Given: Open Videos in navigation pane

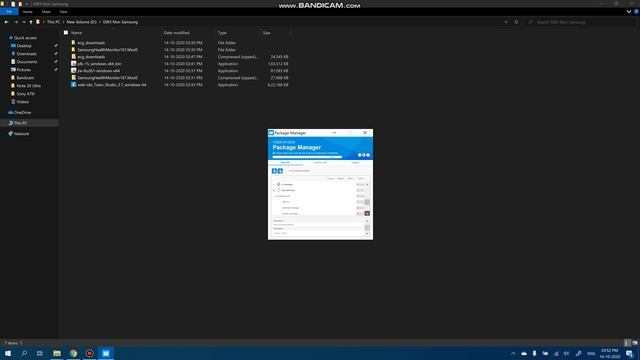Looking at the screenshot, I should [x=22, y=102].
